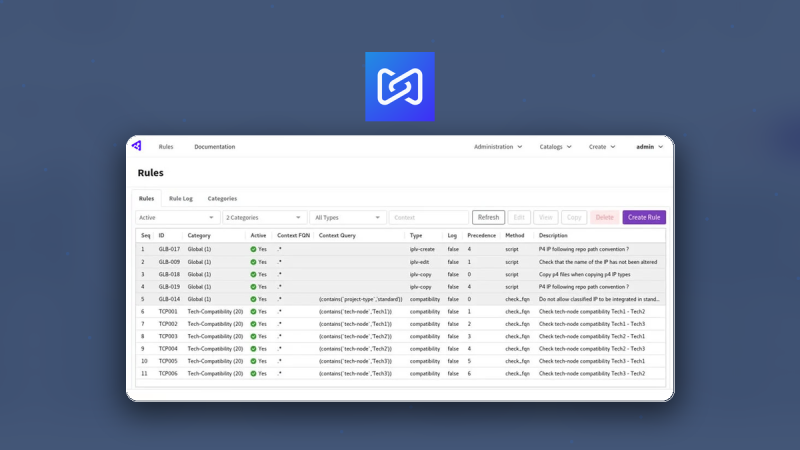
Task: Click 'Do not allow classified IP' description
Action: point(599,299)
